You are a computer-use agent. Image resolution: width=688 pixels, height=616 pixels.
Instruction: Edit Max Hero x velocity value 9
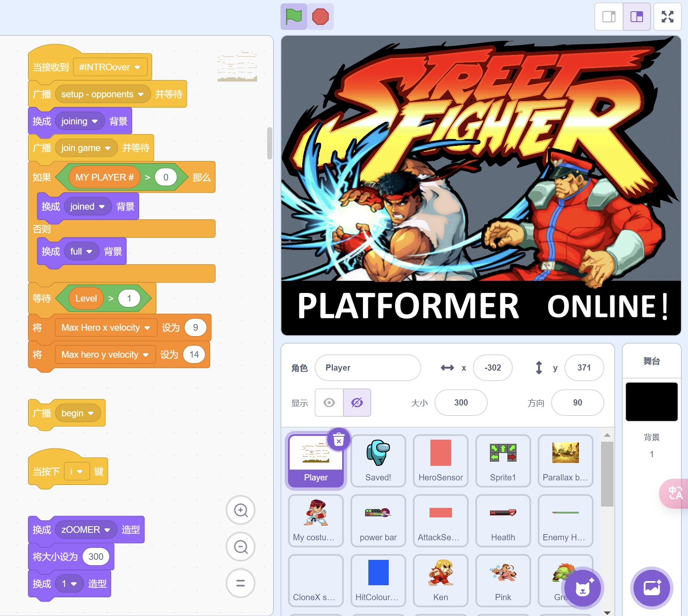click(x=195, y=328)
